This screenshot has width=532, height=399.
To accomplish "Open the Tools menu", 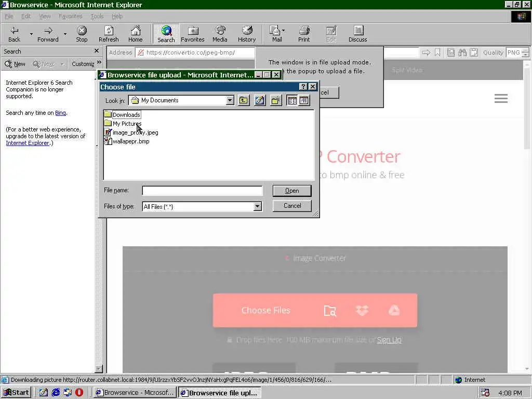I will pyautogui.click(x=97, y=16).
